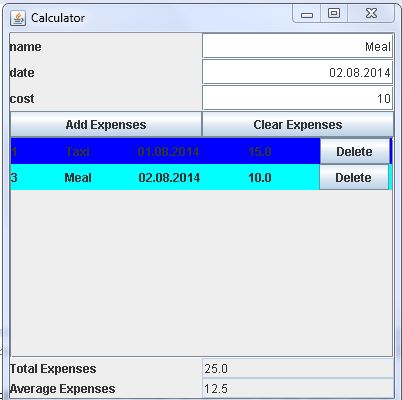Minimize the Calculator window
The height and width of the screenshot is (400, 402).
coord(307,14)
